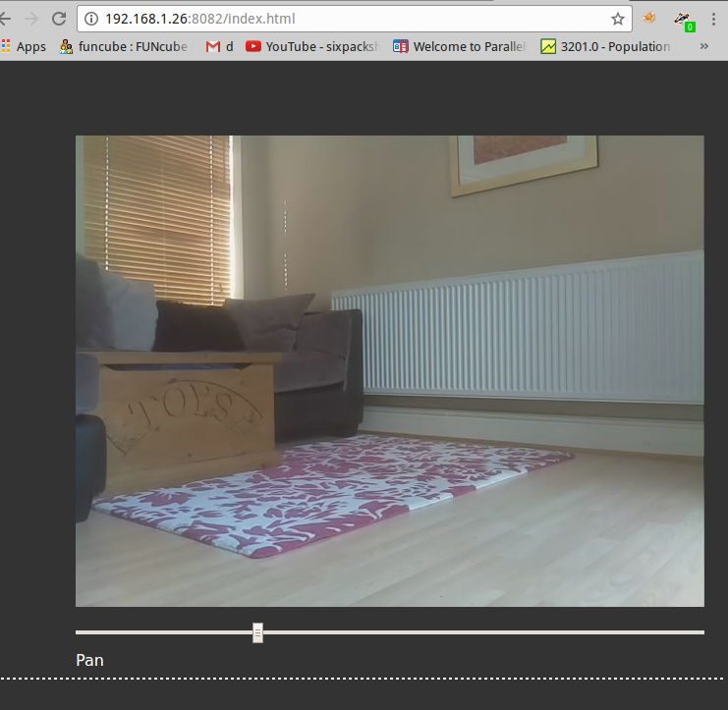The image size is (728, 710).
Task: Reload the current page
Action: pos(59,19)
